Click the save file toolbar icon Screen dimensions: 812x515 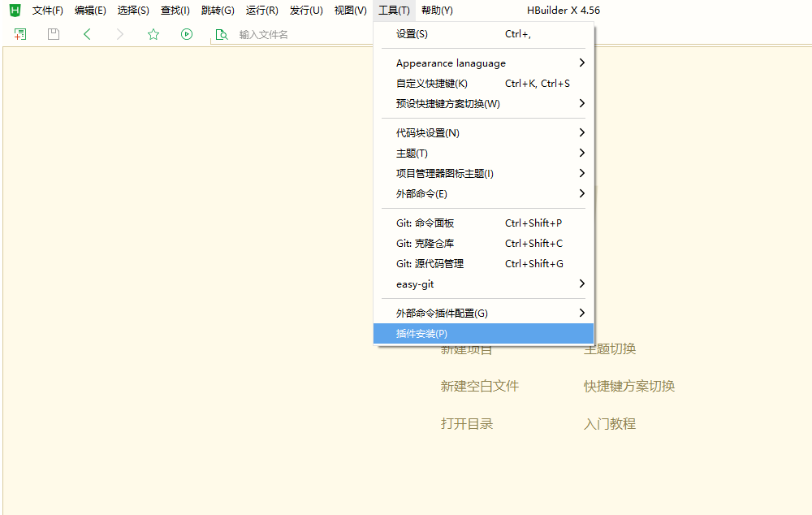click(54, 34)
